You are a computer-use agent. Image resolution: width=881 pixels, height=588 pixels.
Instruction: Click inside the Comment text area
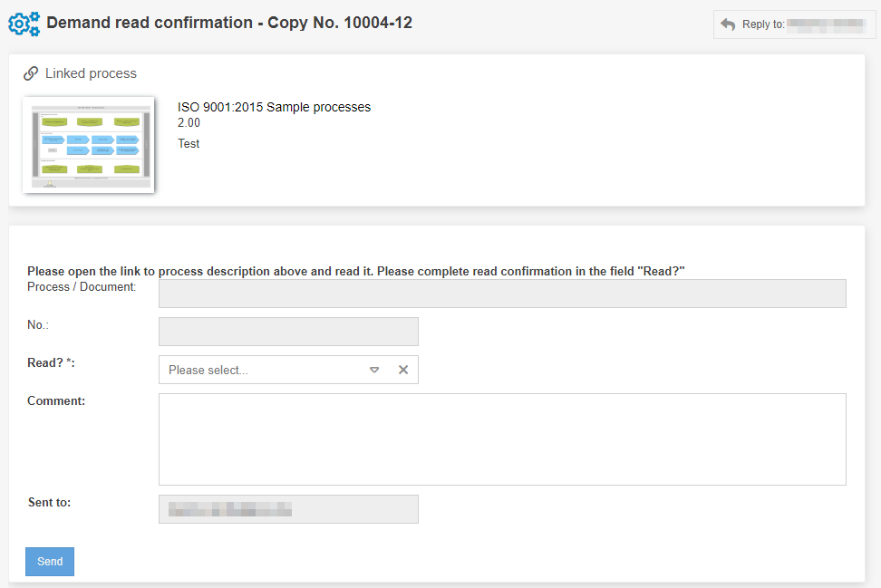502,439
